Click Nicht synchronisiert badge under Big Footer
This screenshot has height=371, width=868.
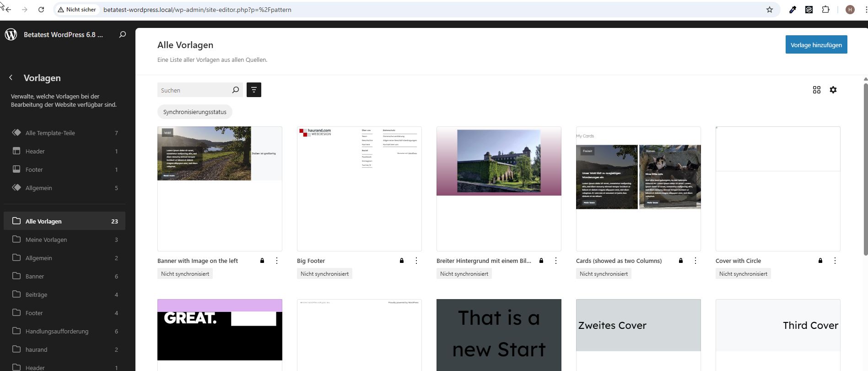click(x=324, y=274)
